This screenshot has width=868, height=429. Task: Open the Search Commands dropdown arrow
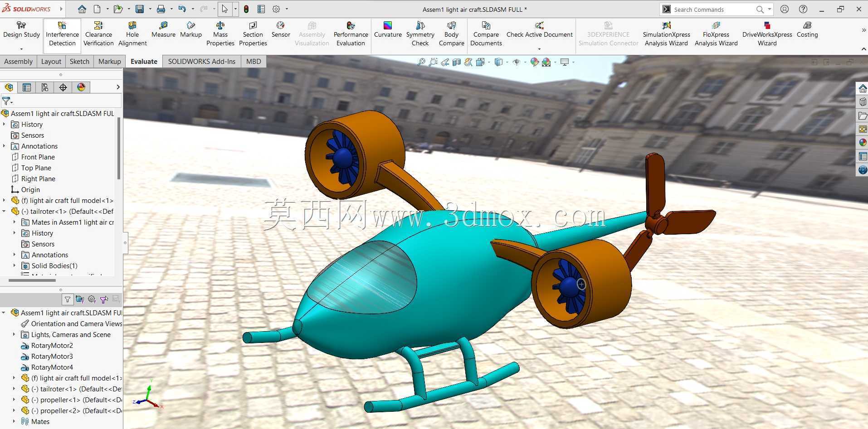click(x=770, y=9)
